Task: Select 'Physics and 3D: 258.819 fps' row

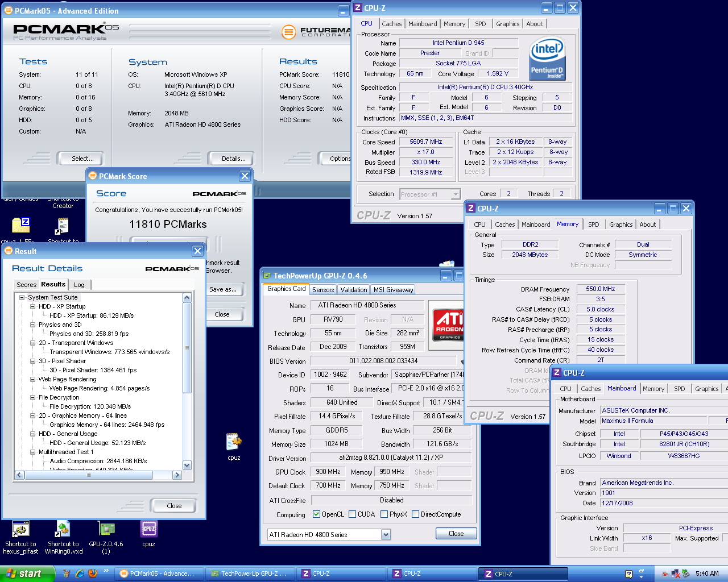Action: click(x=89, y=334)
